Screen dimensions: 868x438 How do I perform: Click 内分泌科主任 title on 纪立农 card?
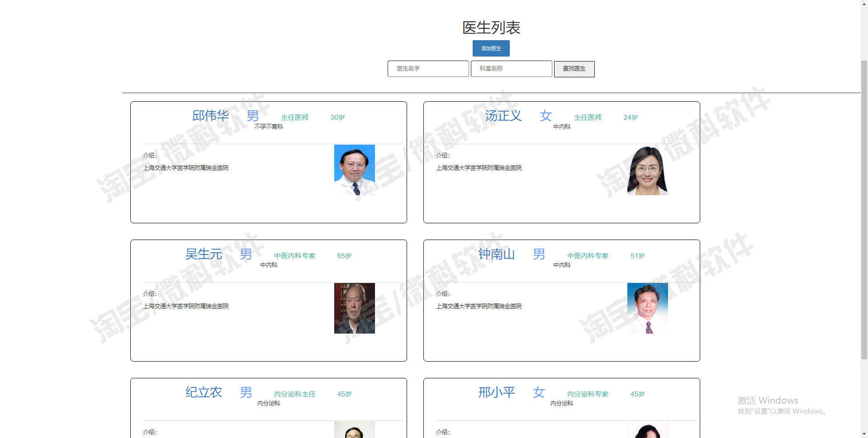295,394
